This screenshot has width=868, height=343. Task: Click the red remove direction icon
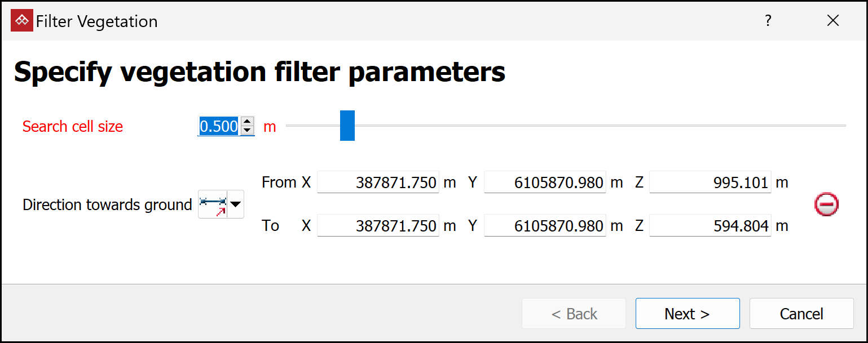pos(826,204)
